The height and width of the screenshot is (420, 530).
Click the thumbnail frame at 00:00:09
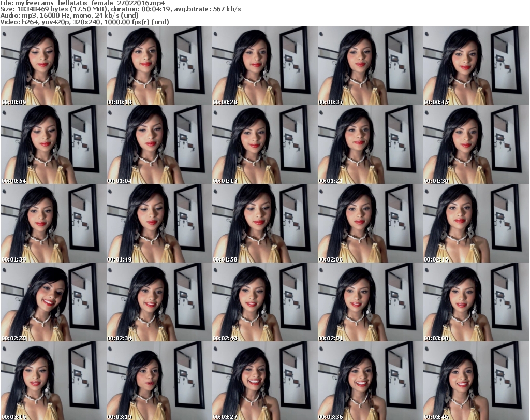click(53, 66)
